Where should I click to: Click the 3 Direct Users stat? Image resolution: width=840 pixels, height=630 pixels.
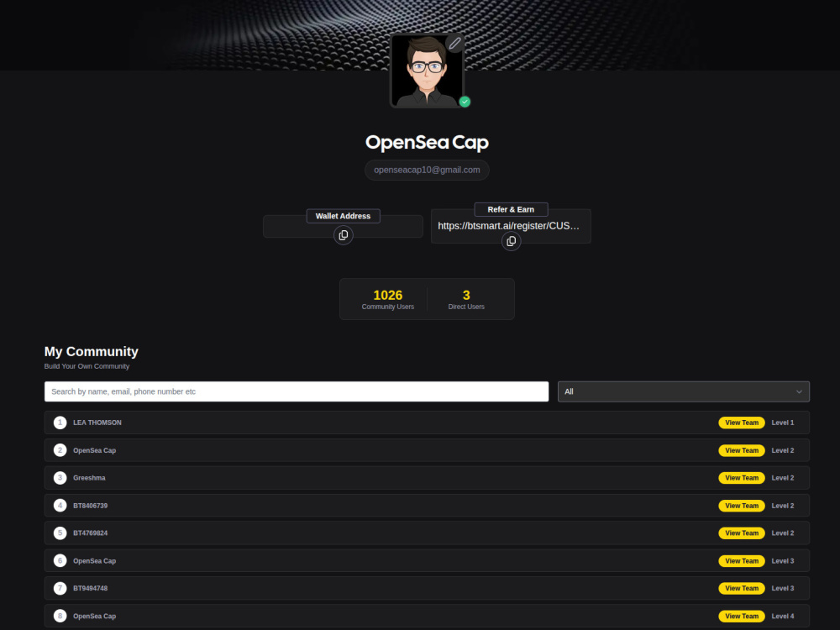pyautogui.click(x=466, y=300)
